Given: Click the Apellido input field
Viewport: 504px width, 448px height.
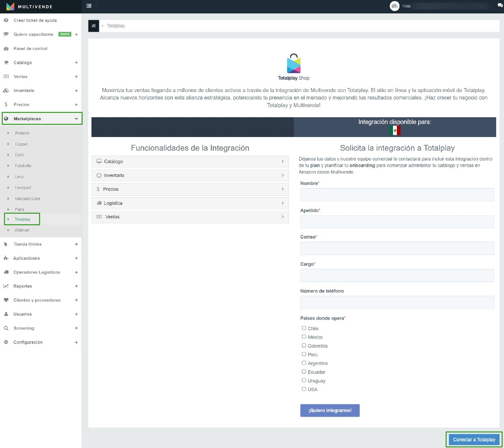Looking at the screenshot, I should pyautogui.click(x=397, y=222).
